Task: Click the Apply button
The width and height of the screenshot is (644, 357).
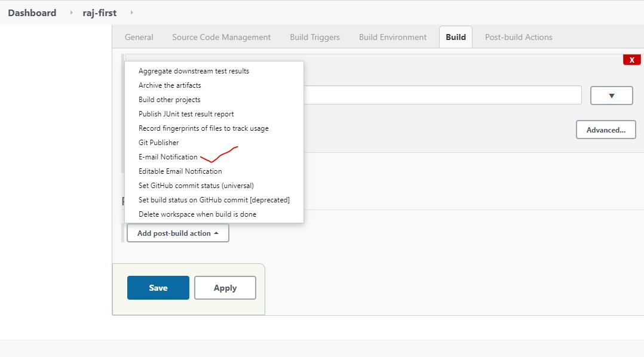Action: coord(225,288)
